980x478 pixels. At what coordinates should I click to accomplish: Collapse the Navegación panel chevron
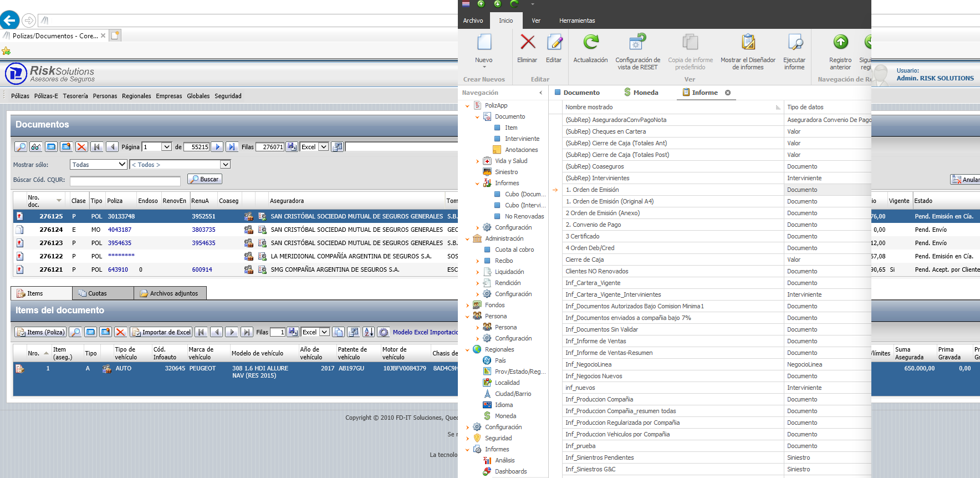tap(540, 93)
